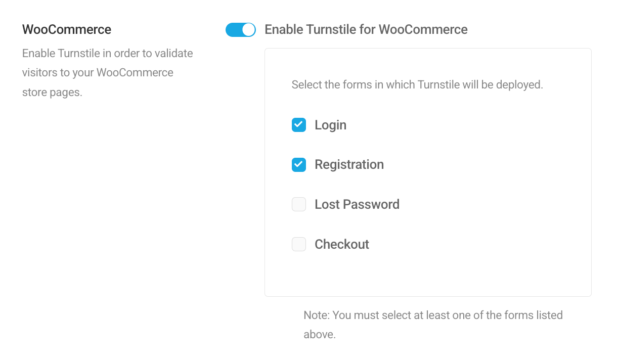Check the Registration form option
Screen dimensions: 617x364
(x=298, y=164)
